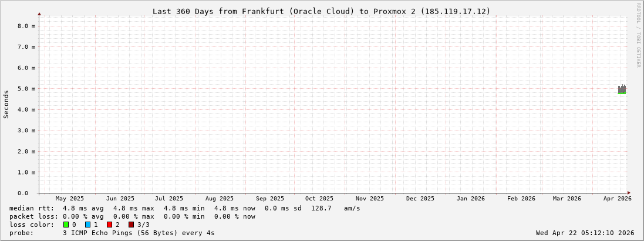
Task: Select the Nov 2025 time axis label
Action: (x=370, y=199)
